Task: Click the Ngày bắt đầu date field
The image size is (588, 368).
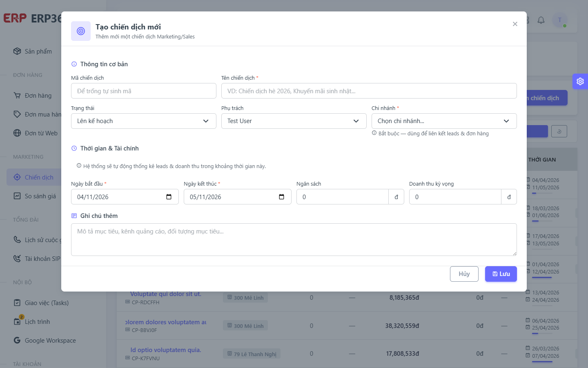Action: 125,197
